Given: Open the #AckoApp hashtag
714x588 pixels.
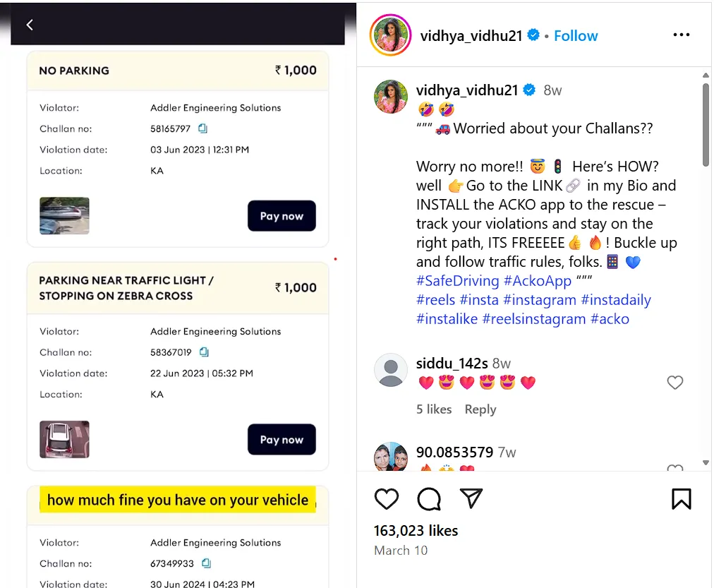Looking at the screenshot, I should 538,281.
